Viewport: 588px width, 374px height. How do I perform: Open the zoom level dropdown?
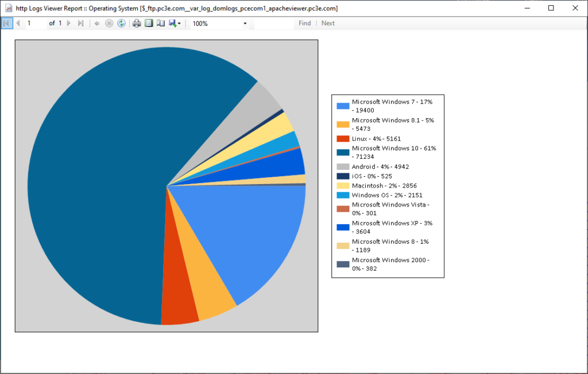pyautogui.click(x=246, y=24)
